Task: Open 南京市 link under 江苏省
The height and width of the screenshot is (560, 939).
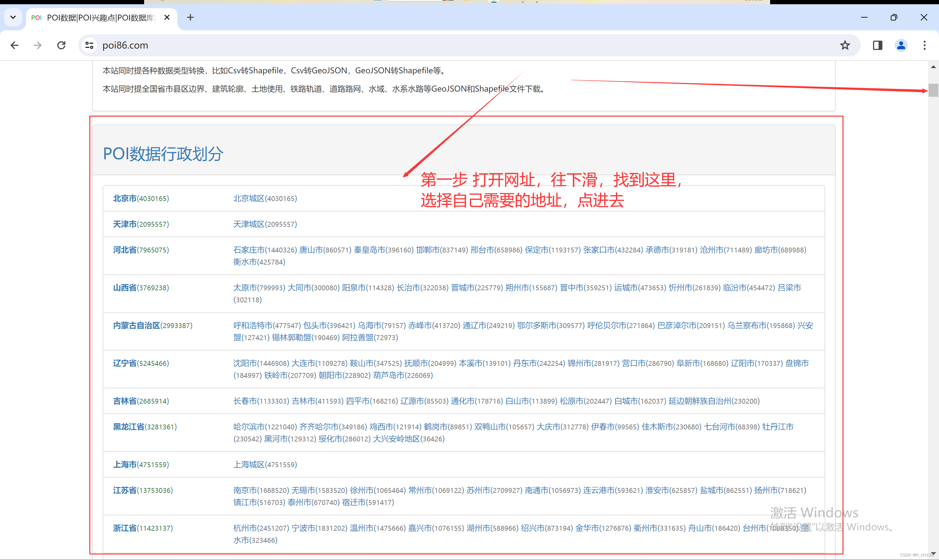Action: pyautogui.click(x=245, y=490)
